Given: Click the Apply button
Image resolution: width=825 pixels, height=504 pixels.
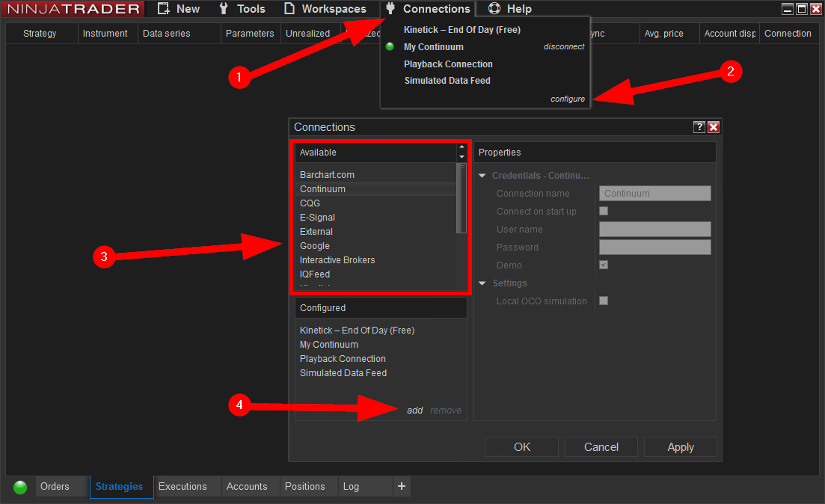Looking at the screenshot, I should click(x=680, y=447).
